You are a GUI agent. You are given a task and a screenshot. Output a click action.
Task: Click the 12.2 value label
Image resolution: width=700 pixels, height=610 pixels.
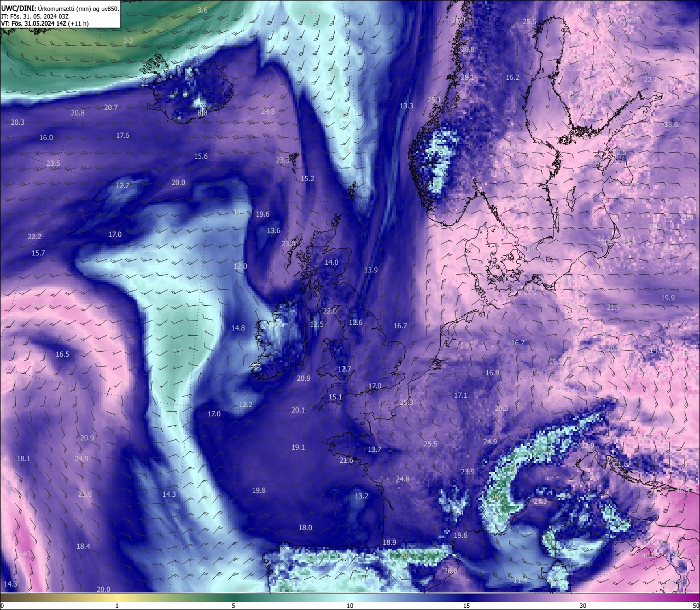tap(246, 404)
